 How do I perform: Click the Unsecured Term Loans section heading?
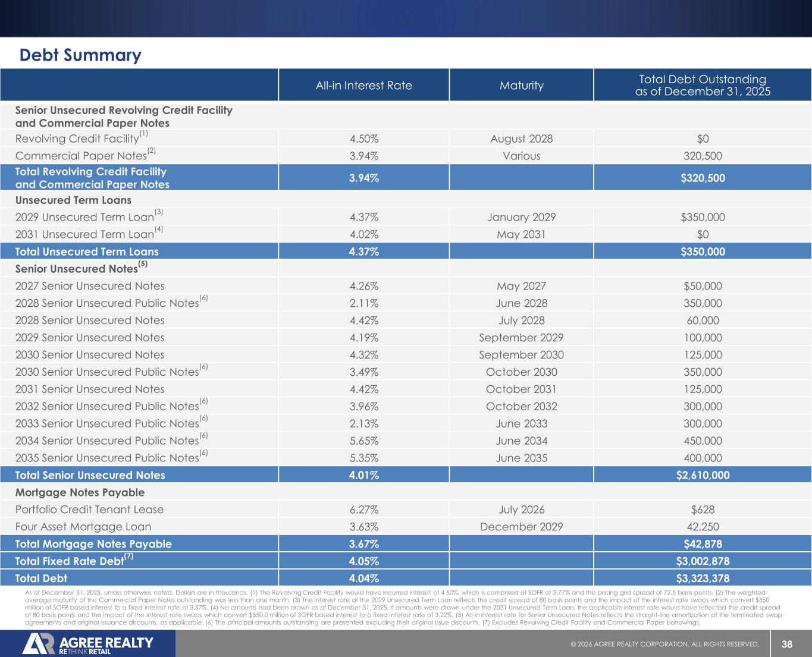73,200
